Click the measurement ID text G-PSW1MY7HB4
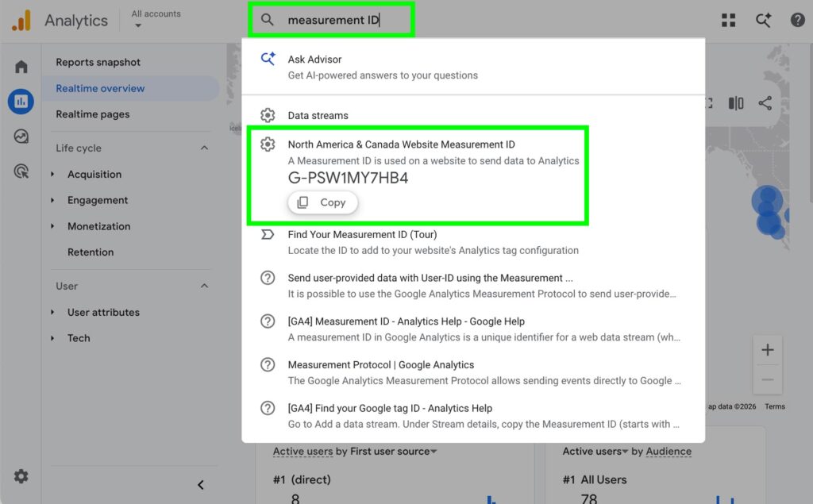This screenshot has width=813, height=504. pos(348,178)
